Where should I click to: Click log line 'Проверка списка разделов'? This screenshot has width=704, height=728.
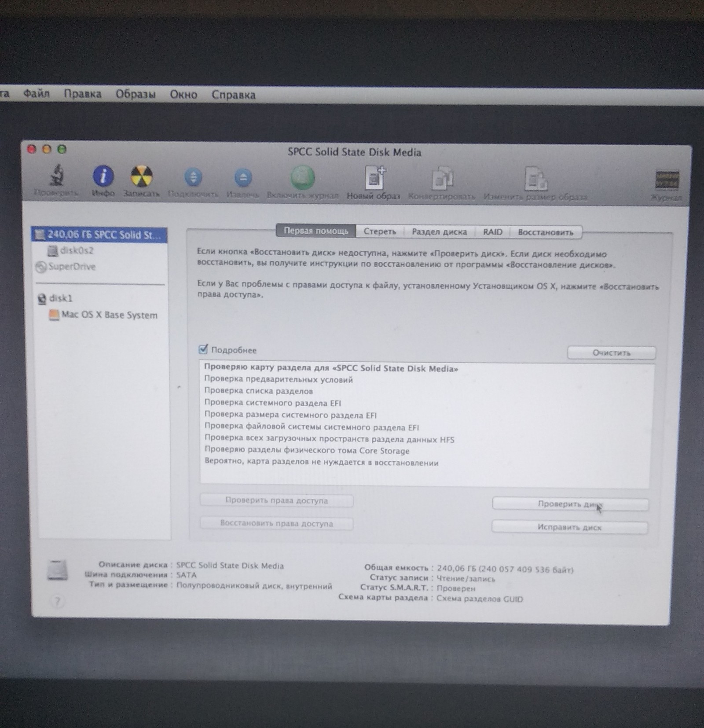258,391
